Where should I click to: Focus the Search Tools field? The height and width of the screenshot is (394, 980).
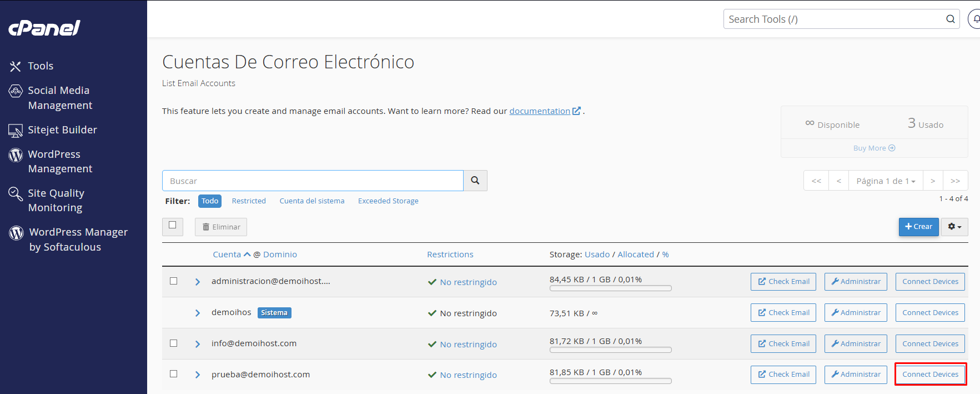841,19
